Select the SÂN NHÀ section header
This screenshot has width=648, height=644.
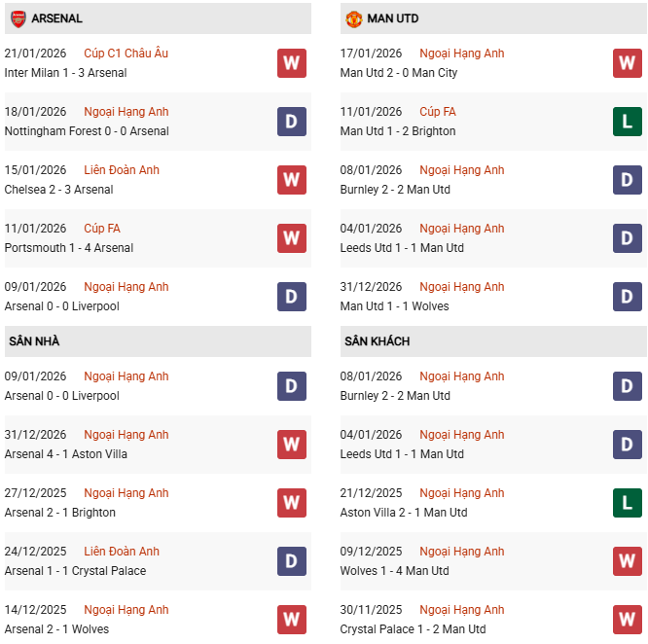pyautogui.click(x=35, y=341)
